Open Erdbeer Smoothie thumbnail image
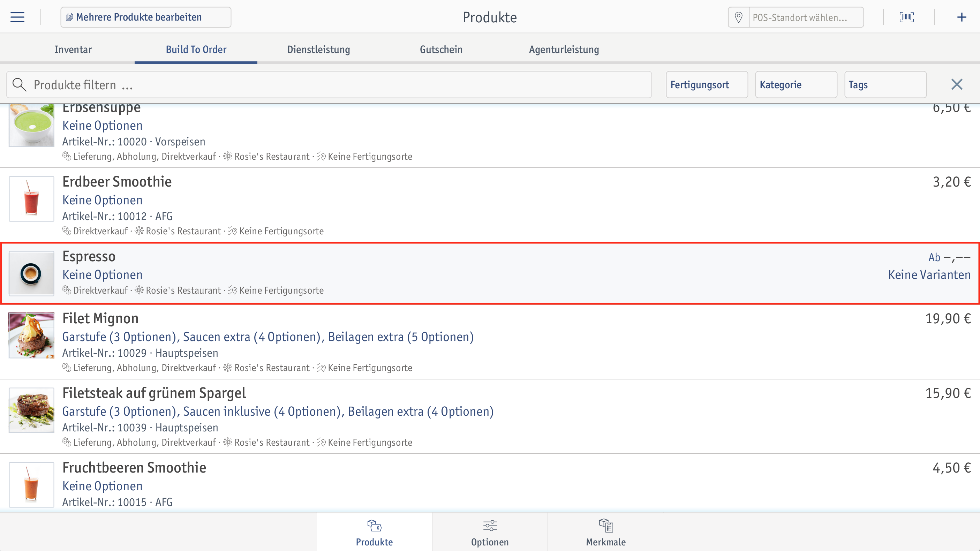The width and height of the screenshot is (980, 551). coord(32,199)
